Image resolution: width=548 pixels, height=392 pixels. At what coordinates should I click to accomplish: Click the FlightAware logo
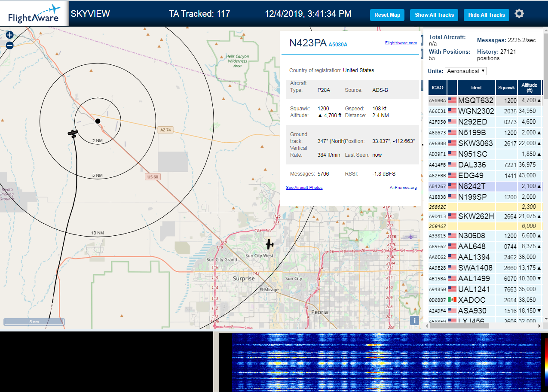(x=34, y=13)
